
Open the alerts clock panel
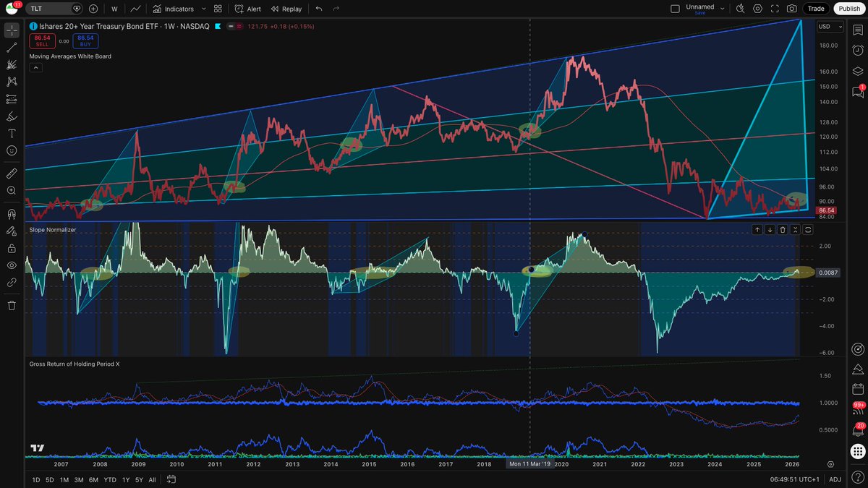[x=858, y=51]
